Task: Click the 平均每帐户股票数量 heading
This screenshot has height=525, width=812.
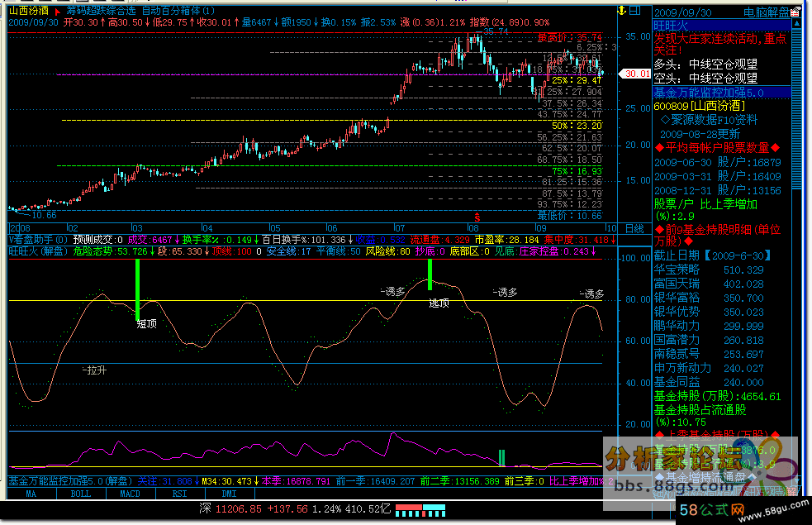Action: (x=717, y=148)
